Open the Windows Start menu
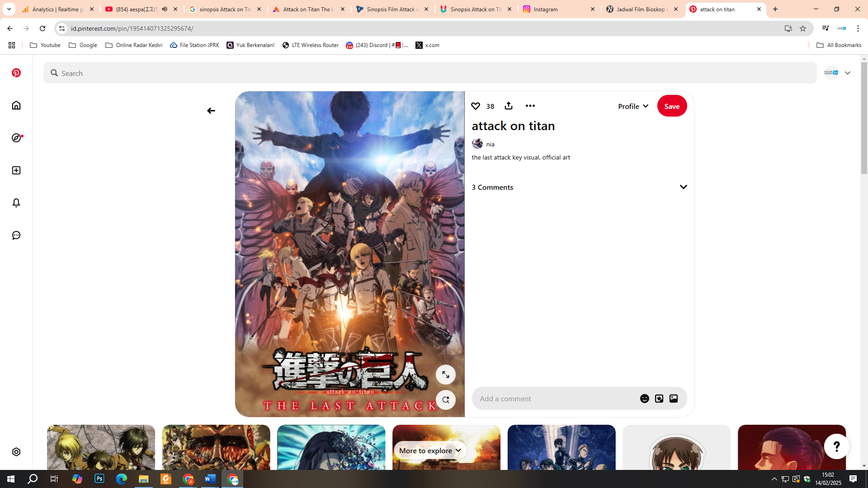This screenshot has height=488, width=868. [x=11, y=479]
